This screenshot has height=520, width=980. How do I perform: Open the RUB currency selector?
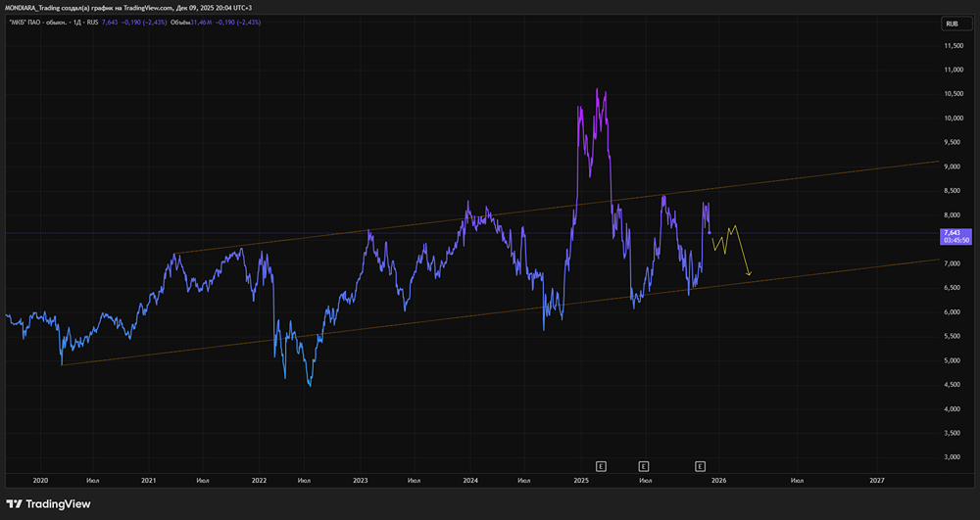951,24
